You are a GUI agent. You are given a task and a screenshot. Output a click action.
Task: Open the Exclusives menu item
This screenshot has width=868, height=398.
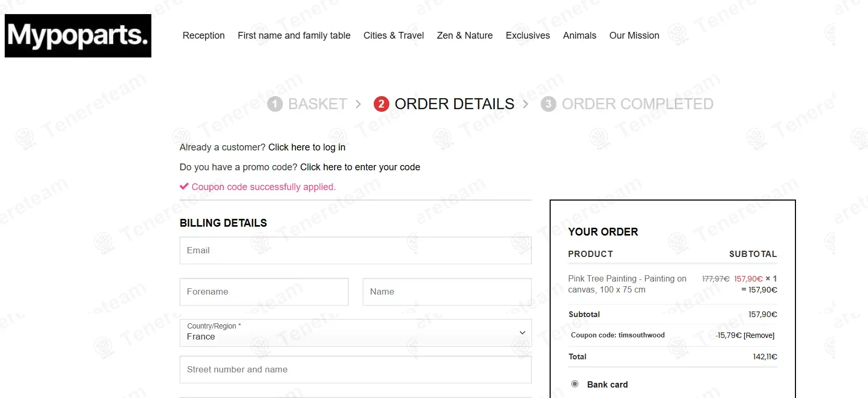(x=528, y=36)
